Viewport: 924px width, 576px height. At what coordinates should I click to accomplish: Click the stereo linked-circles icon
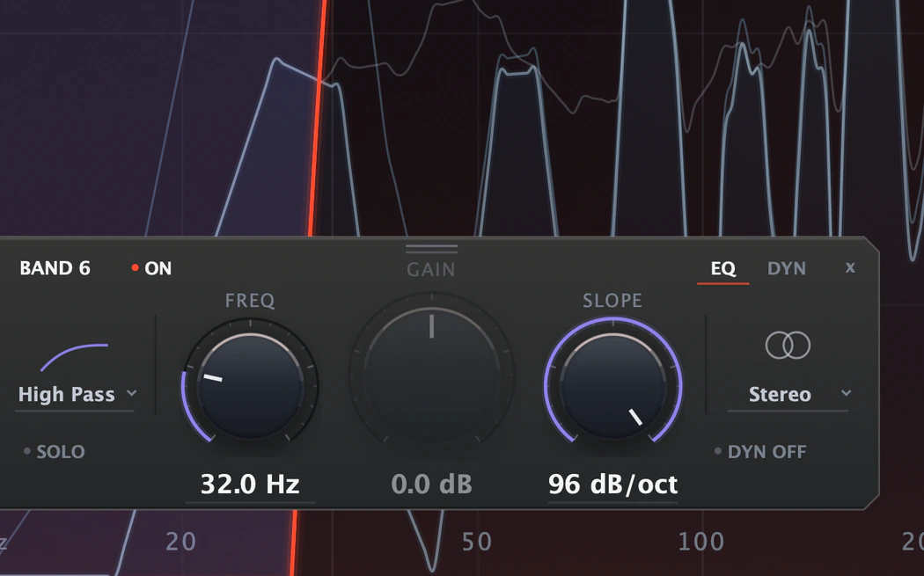tap(788, 345)
